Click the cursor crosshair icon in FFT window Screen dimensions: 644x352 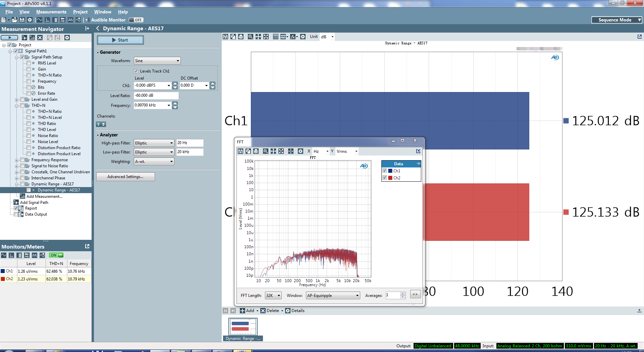coord(291,151)
